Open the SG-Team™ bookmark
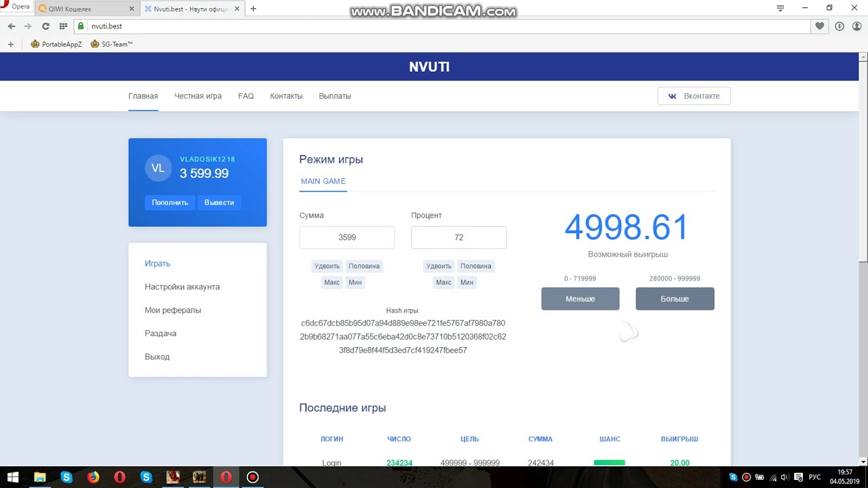 (x=111, y=44)
